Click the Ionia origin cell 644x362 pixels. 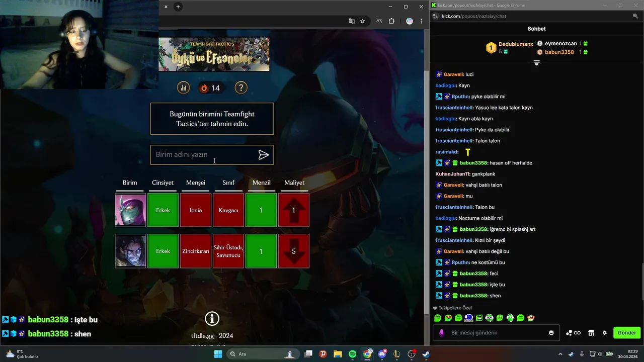(196, 210)
